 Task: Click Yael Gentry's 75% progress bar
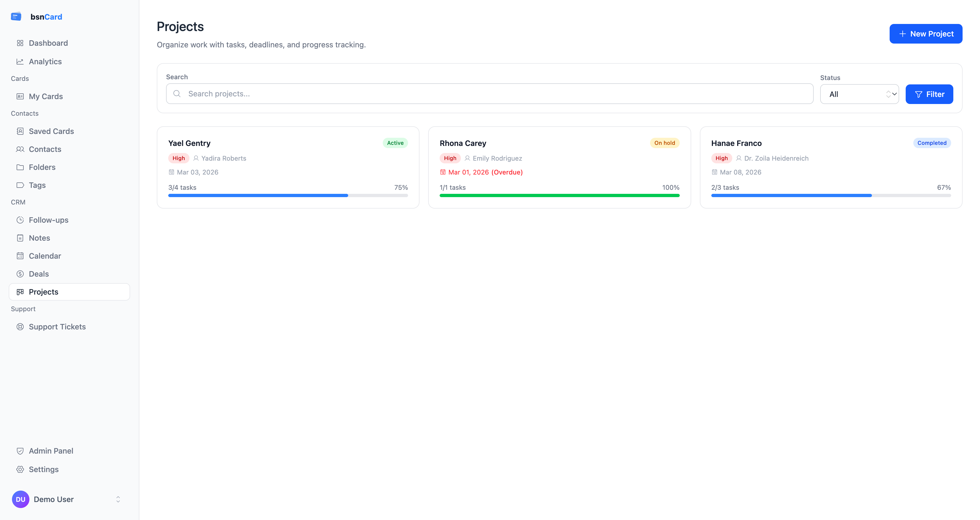coord(288,195)
